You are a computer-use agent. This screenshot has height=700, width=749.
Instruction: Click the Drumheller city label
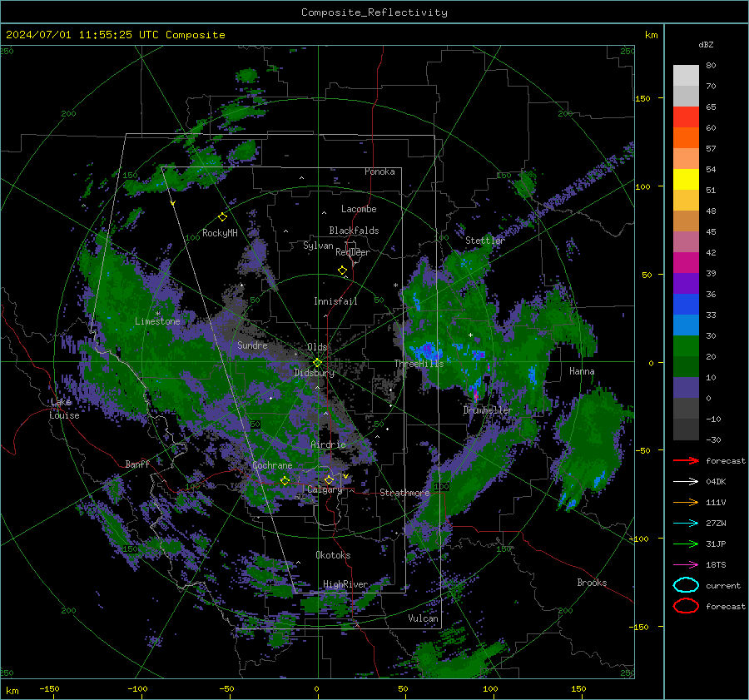[x=488, y=410]
